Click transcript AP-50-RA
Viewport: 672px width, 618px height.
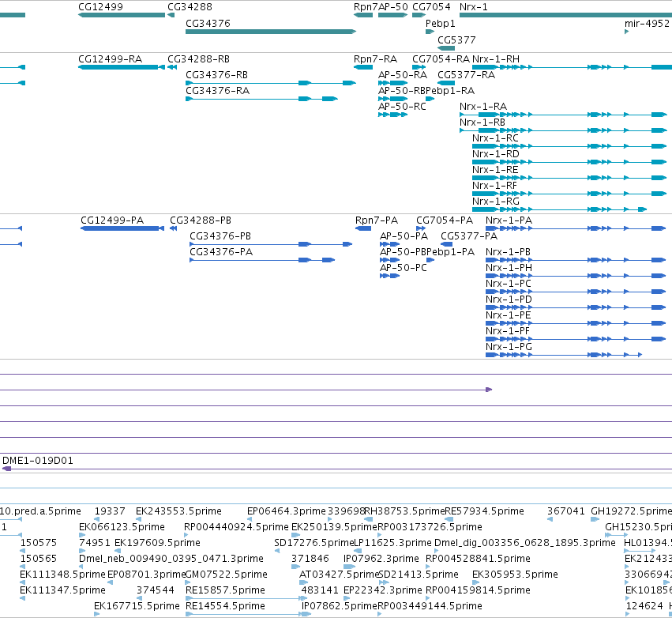[x=403, y=74]
